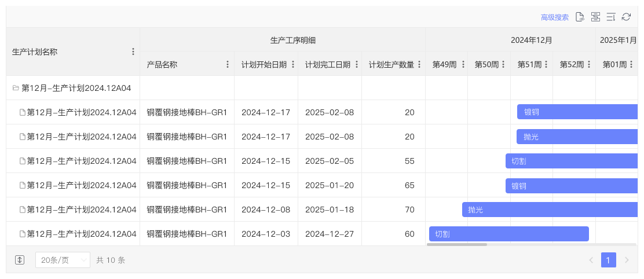
Task: Toggle the row height icon in footer
Action: (20, 260)
